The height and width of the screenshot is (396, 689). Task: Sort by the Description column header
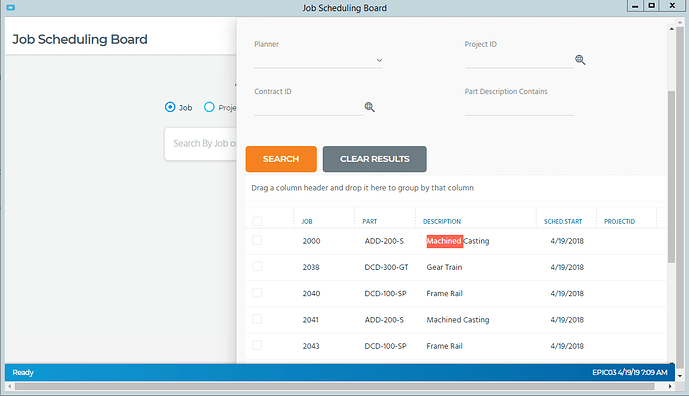click(442, 222)
